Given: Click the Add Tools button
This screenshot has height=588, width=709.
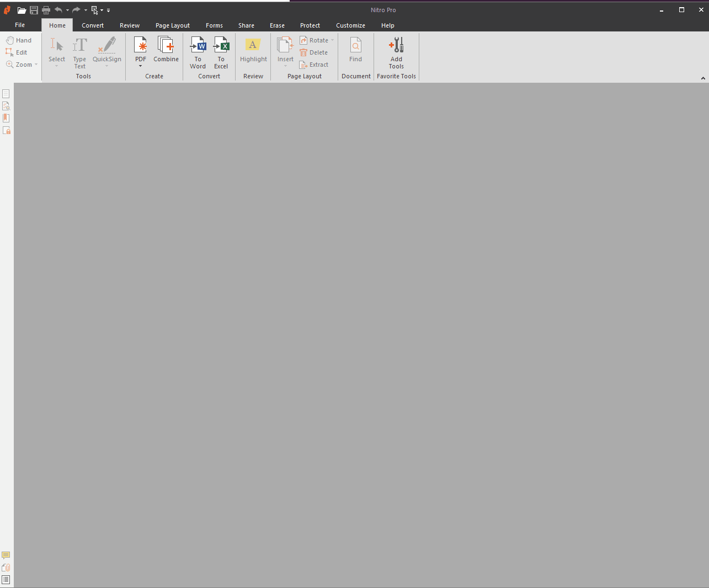Looking at the screenshot, I should tap(396, 52).
